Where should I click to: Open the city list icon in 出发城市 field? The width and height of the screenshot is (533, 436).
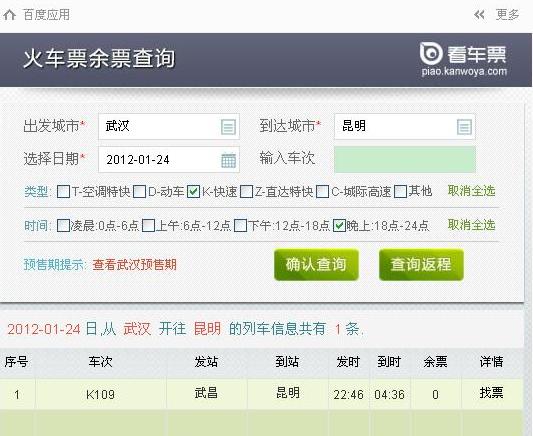click(228, 127)
